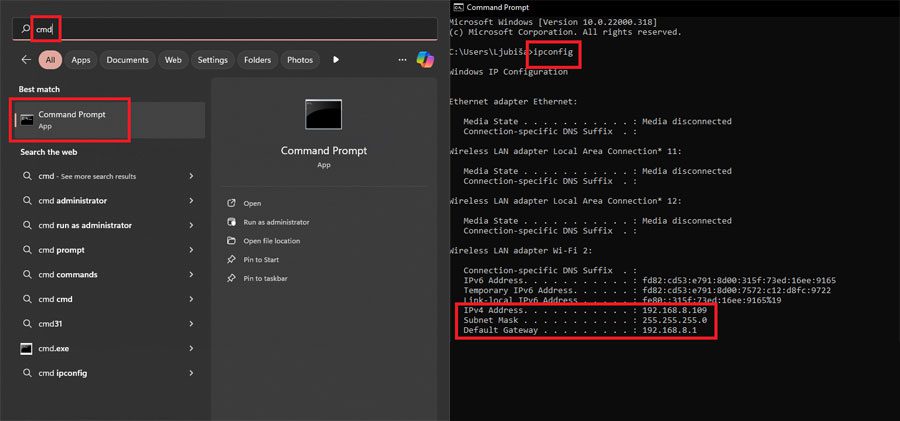Expand chevron next to 'cmd run as administrator'

191,226
